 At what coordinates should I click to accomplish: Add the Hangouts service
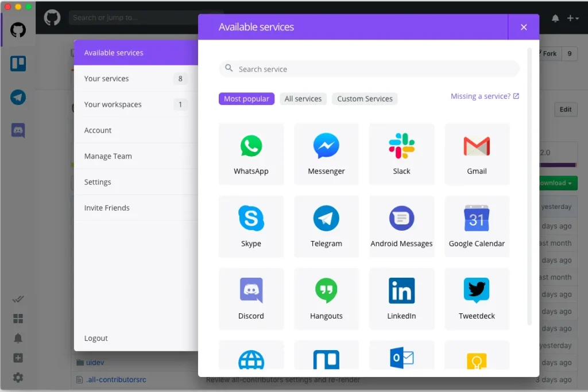[x=326, y=298]
